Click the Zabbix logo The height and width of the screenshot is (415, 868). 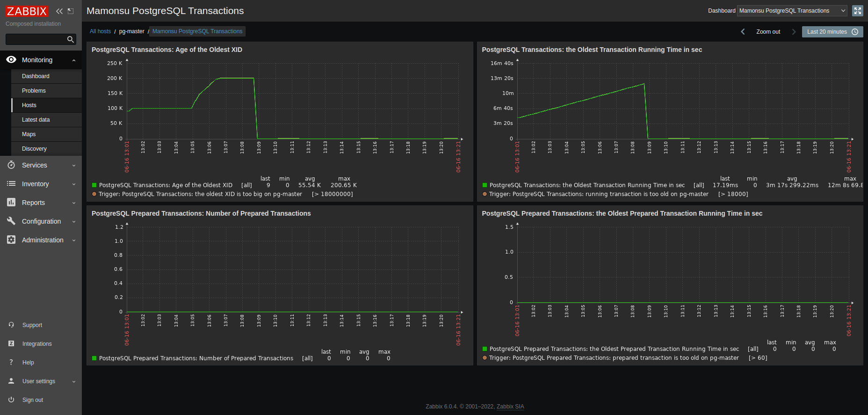coord(27,11)
